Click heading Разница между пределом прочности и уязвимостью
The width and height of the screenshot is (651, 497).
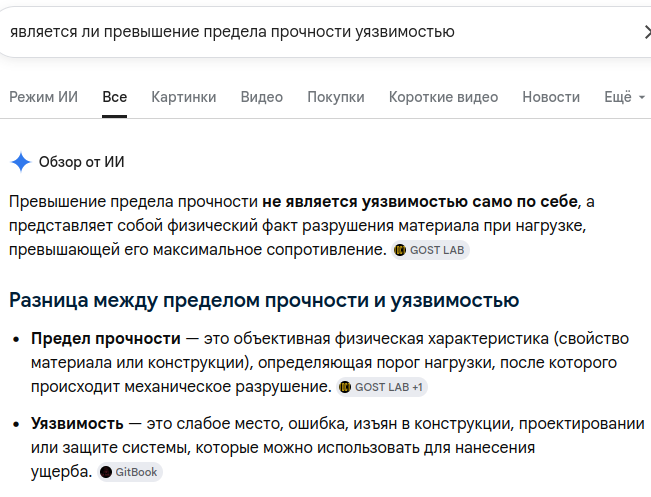pyautogui.click(x=264, y=300)
